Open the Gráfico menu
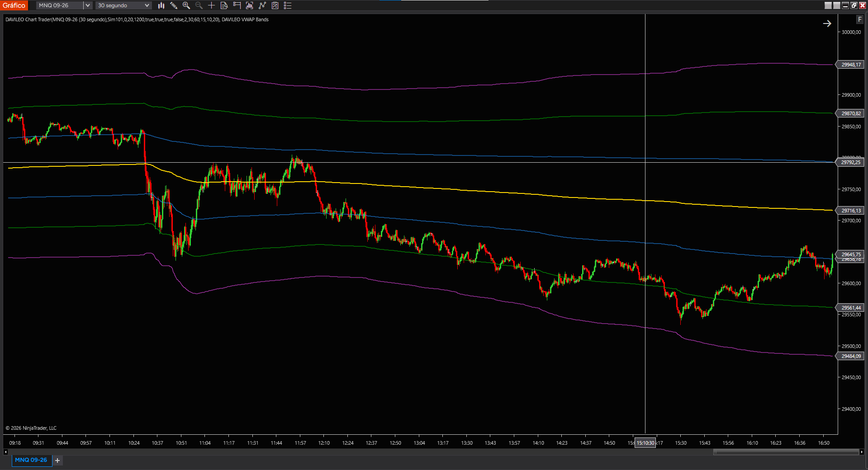Viewport: 868px width, 470px height. tap(14, 5)
